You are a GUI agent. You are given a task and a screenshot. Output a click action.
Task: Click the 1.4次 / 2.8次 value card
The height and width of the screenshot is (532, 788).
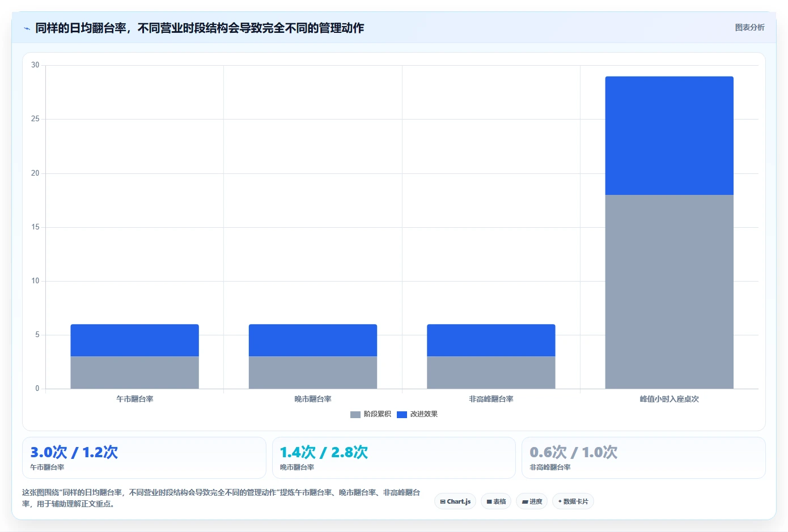pyautogui.click(x=394, y=458)
